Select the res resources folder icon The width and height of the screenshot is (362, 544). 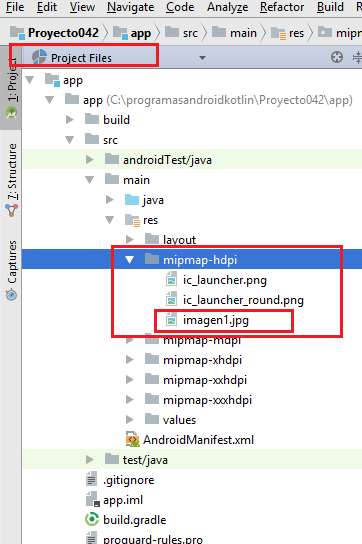[132, 220]
